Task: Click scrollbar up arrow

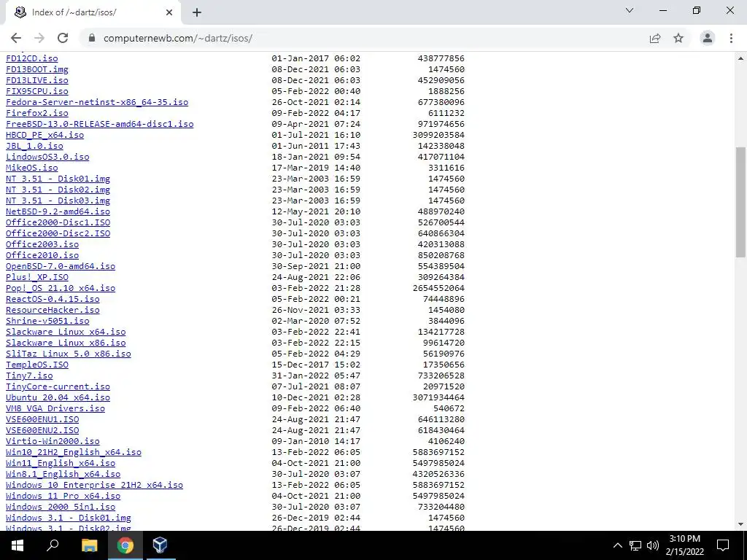Action: (740, 58)
